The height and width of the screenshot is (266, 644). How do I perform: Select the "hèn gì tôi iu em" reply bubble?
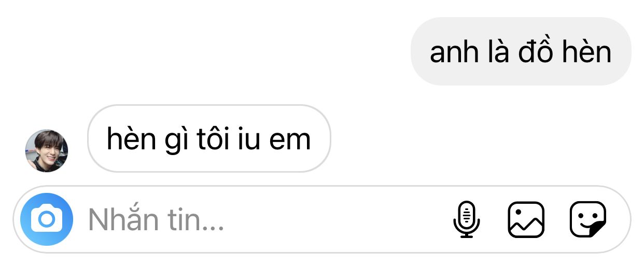[209, 138]
